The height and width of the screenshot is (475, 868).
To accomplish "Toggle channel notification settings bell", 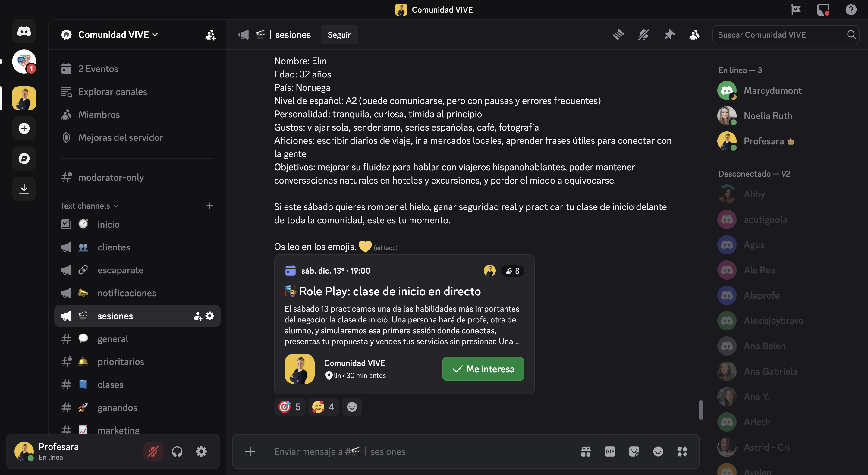I will pos(643,35).
